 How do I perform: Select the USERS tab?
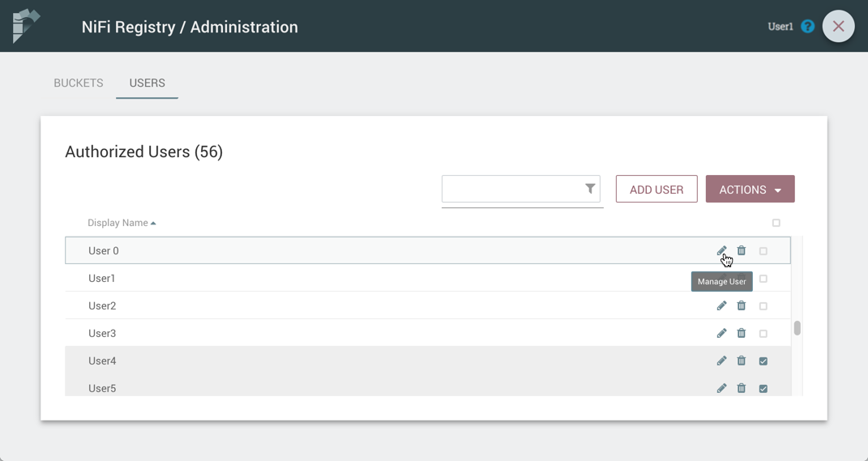click(147, 83)
